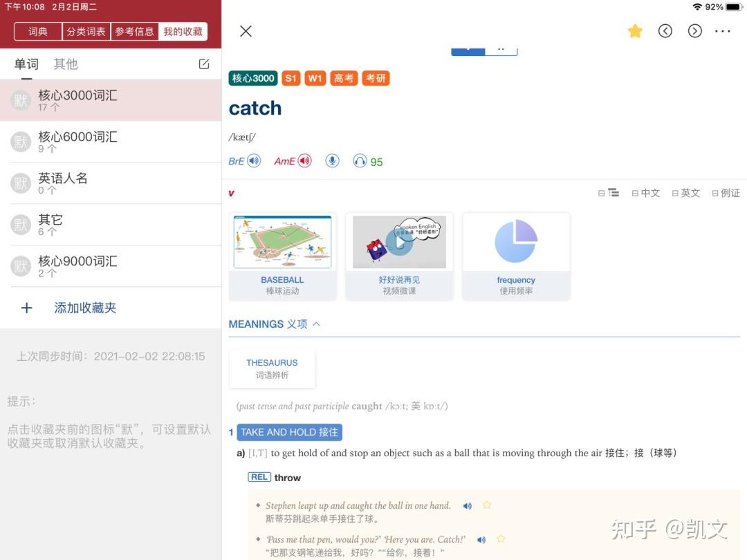
Task: Switch to the 其他 tab
Action: (65, 64)
